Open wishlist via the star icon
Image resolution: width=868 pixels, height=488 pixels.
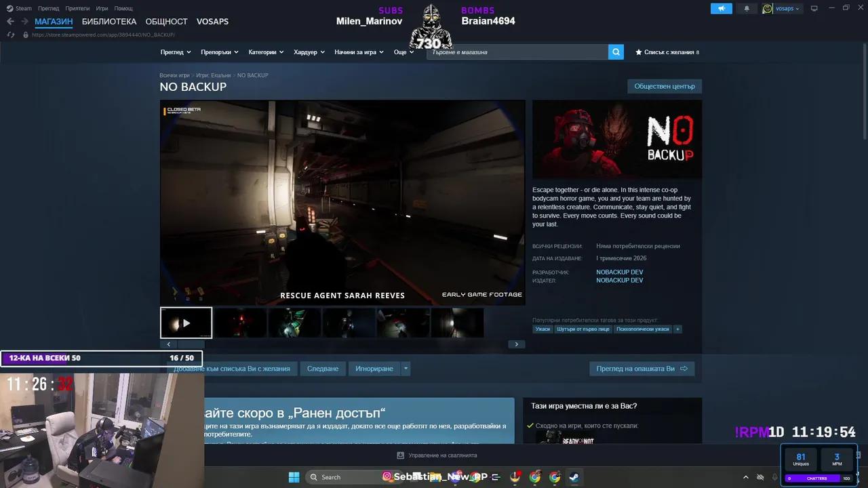(x=637, y=52)
